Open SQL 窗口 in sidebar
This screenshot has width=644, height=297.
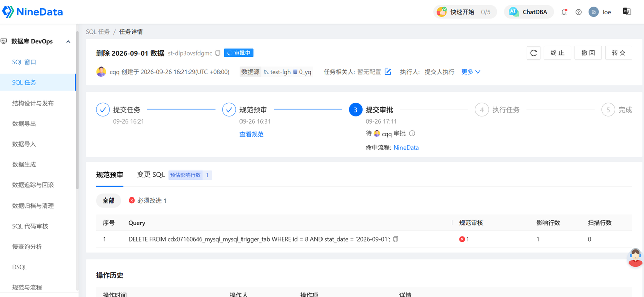point(24,62)
